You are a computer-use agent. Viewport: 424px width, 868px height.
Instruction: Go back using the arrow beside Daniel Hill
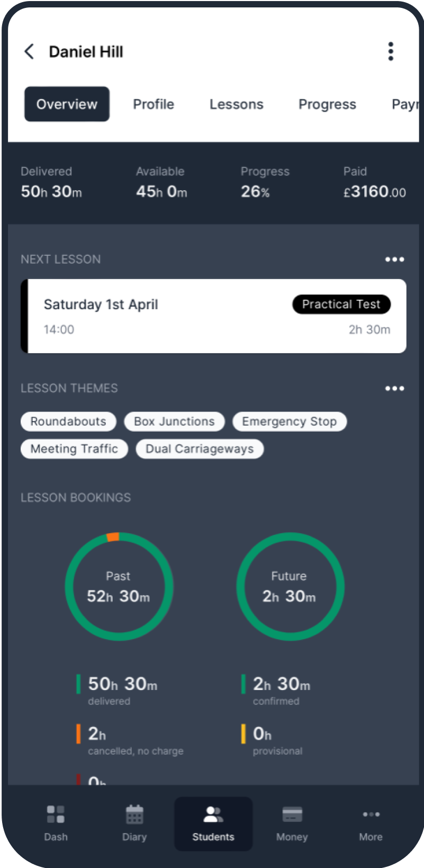29,51
